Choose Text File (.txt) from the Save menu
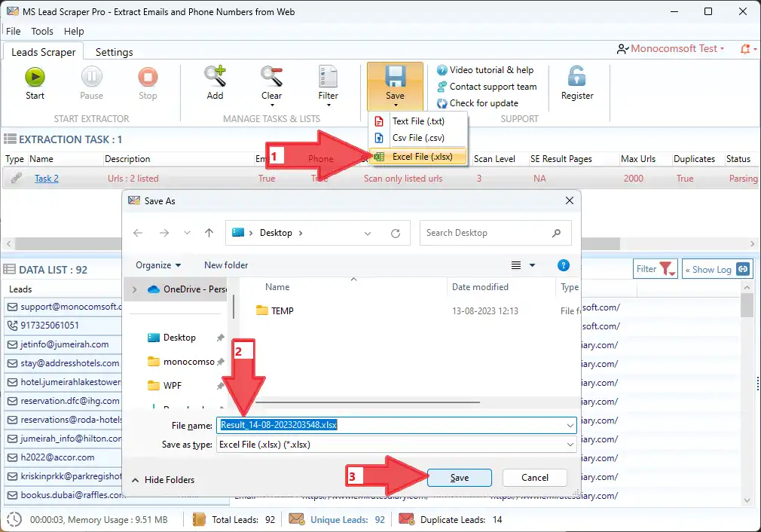The image size is (761, 532). click(418, 121)
